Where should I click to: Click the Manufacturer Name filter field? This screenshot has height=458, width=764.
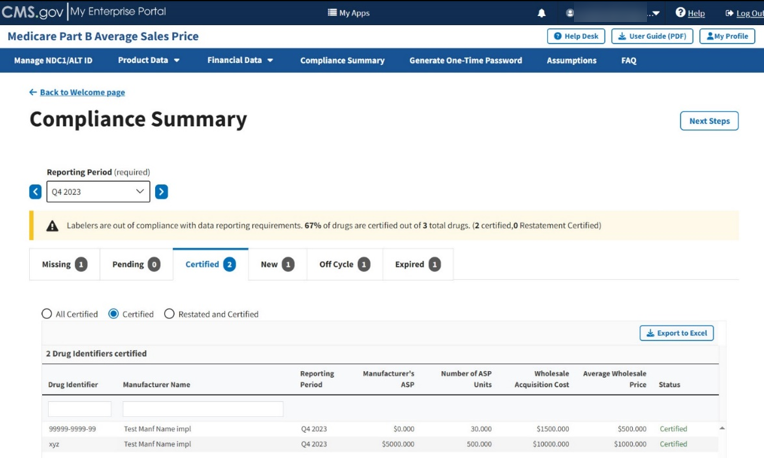[x=203, y=409]
